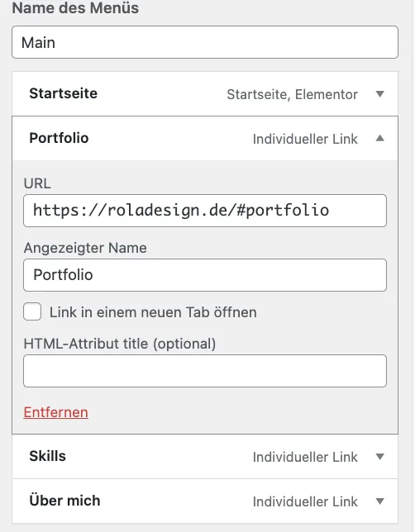Screen dimensions: 415x532
Task: Select the Portfolio menu item header title
Action: point(59,138)
